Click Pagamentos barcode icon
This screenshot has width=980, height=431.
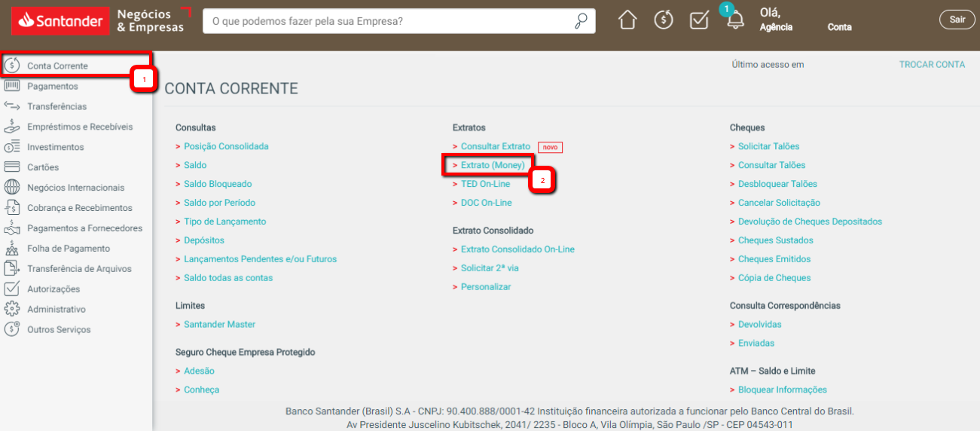click(12, 86)
